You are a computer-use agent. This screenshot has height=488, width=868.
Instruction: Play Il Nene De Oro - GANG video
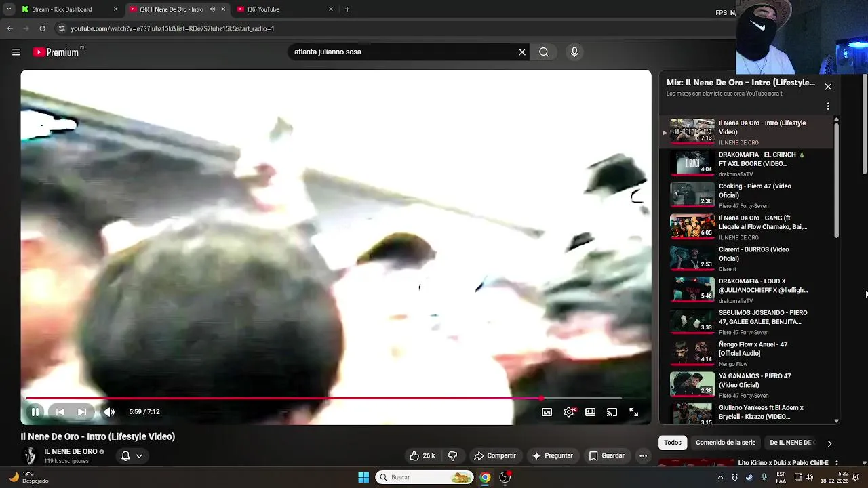pos(746,228)
